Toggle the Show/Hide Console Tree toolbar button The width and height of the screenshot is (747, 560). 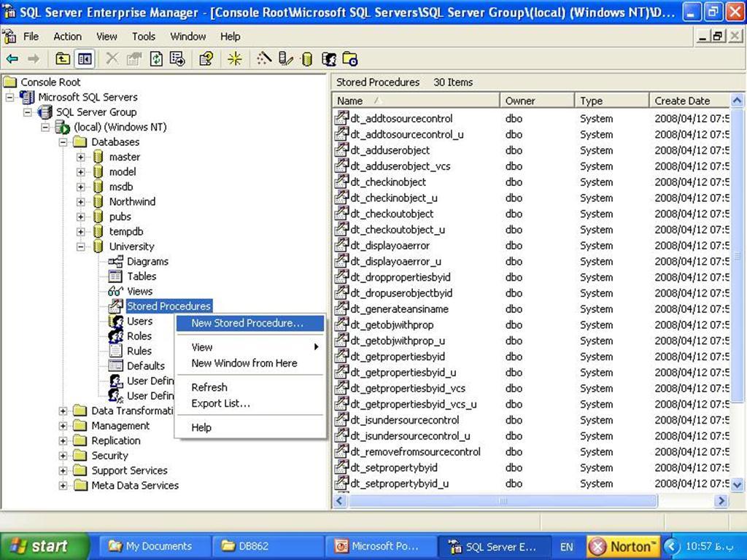[x=85, y=59]
